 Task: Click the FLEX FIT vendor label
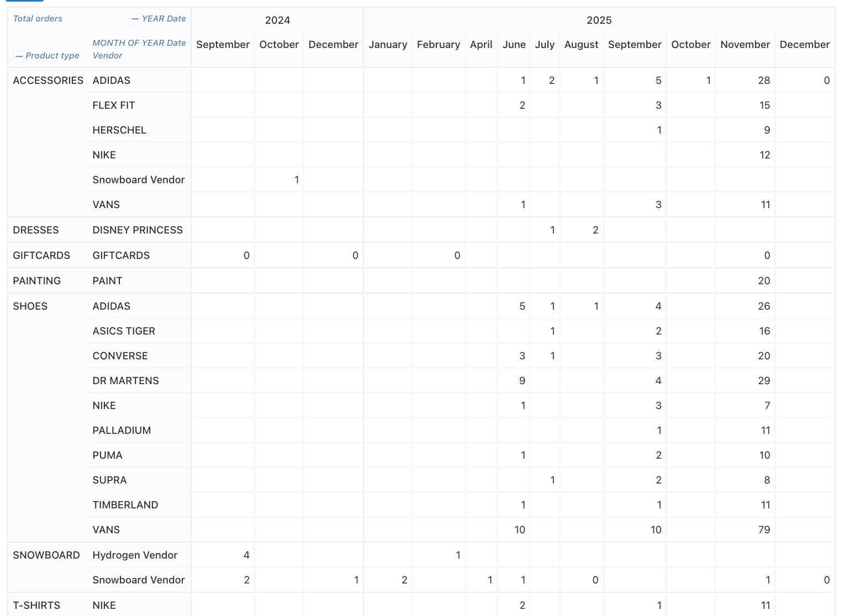point(114,105)
